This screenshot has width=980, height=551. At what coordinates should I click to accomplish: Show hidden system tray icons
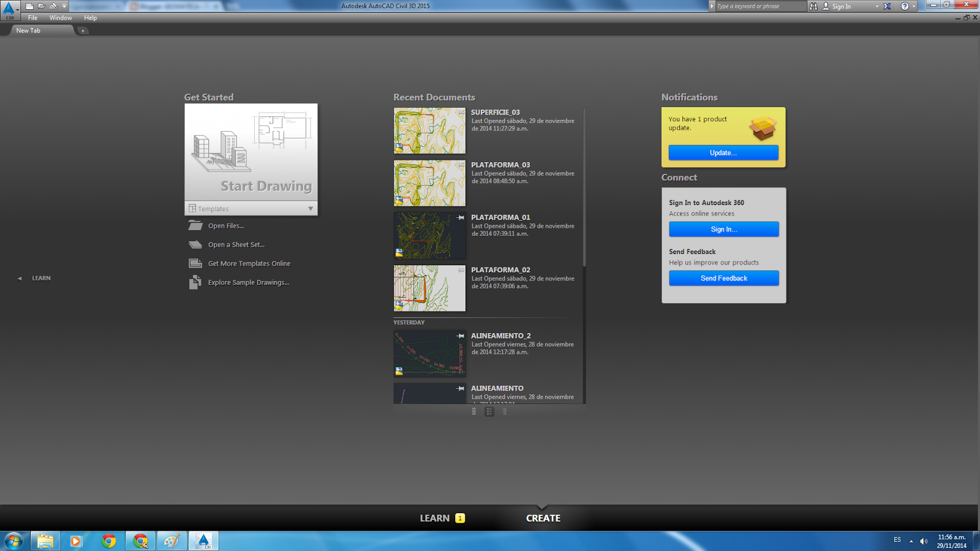(x=911, y=541)
